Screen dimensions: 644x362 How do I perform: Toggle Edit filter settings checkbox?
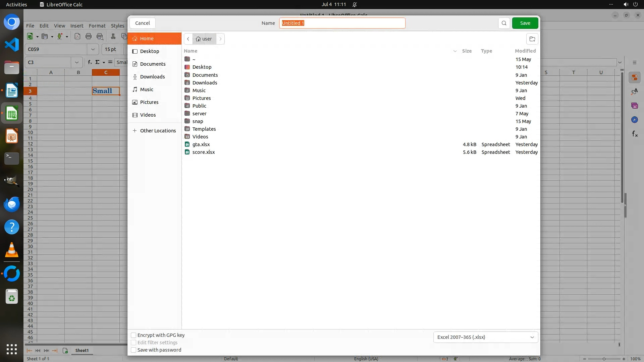133,343
